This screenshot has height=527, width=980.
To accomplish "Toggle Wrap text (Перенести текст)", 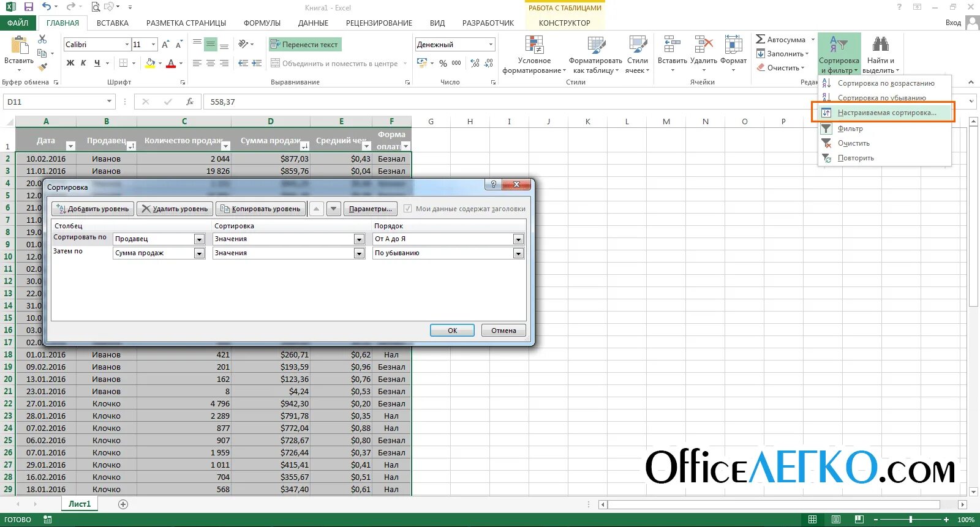I will tap(304, 45).
